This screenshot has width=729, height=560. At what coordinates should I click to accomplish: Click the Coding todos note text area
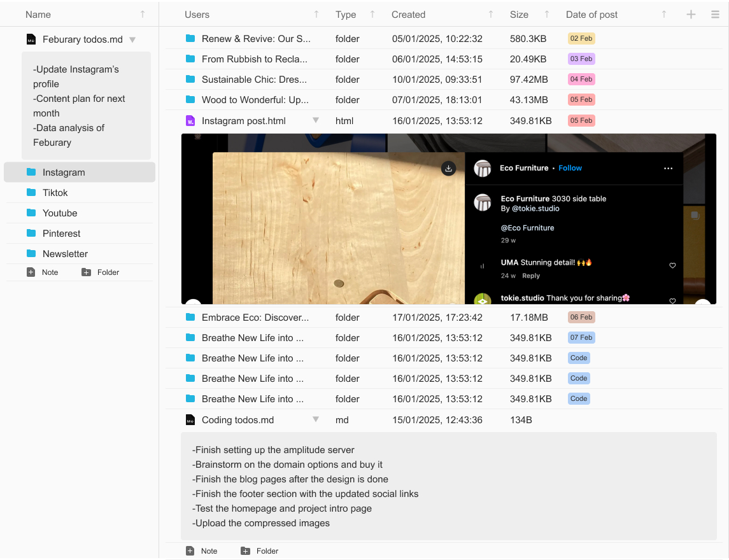coord(449,487)
